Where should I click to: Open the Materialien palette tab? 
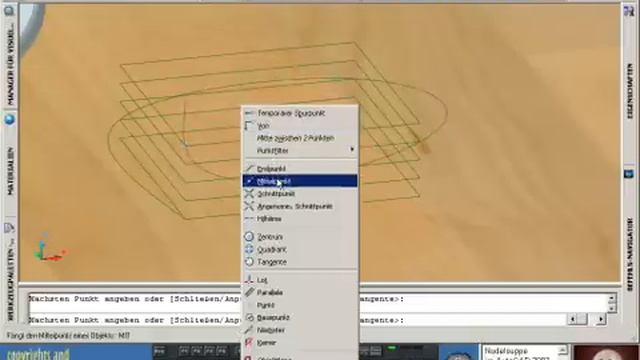coord(10,171)
